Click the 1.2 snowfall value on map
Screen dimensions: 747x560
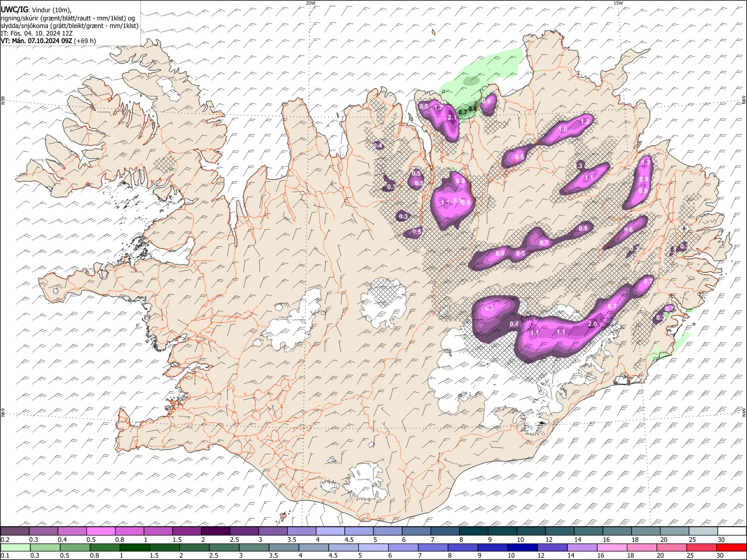coord(585,121)
